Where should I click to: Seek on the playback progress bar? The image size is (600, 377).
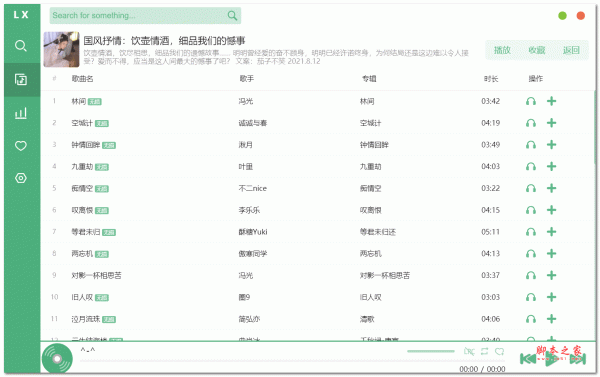pyautogui.click(x=292, y=361)
